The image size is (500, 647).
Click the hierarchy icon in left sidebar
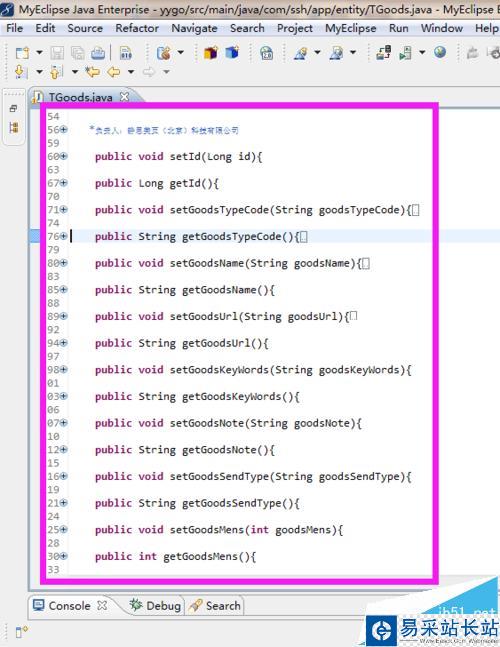coord(14,128)
